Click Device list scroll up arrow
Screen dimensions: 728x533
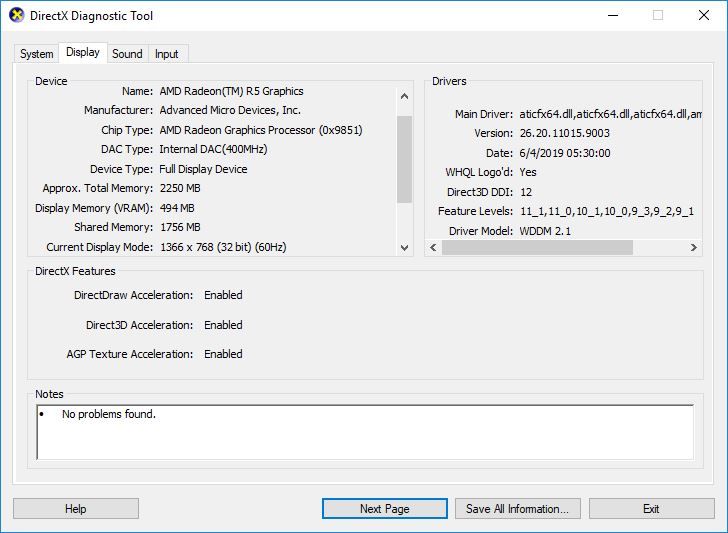[404, 96]
